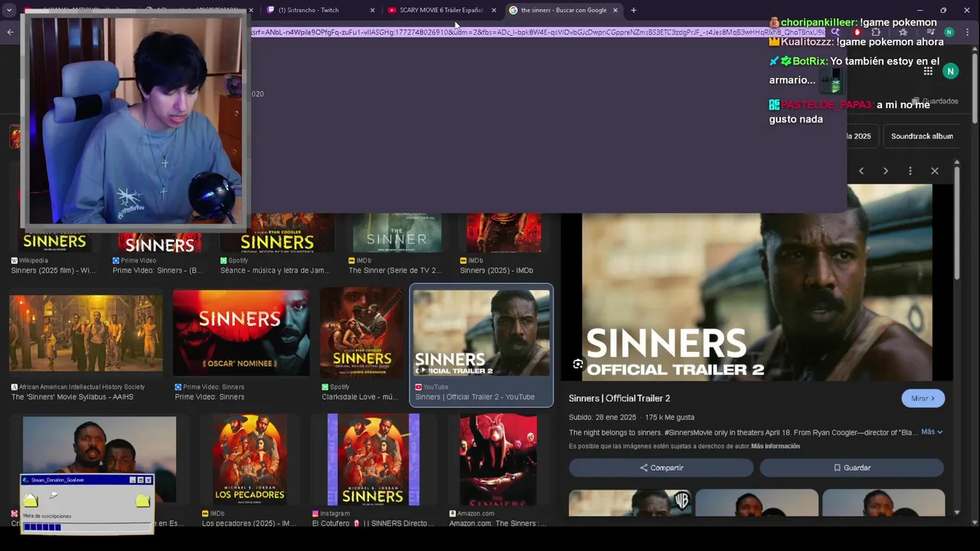Open the Google apps grid
This screenshot has width=980, height=551.
point(928,71)
